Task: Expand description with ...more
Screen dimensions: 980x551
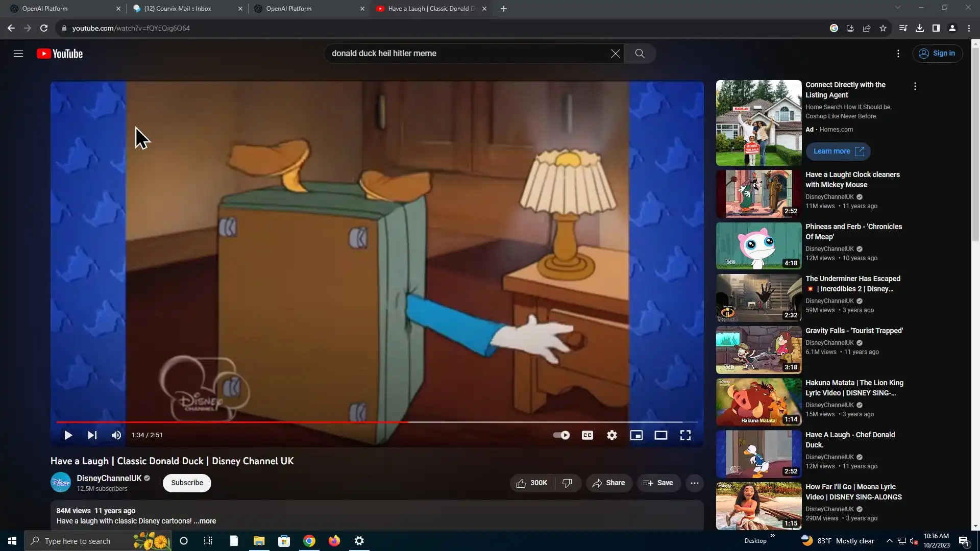Action: pos(205,521)
